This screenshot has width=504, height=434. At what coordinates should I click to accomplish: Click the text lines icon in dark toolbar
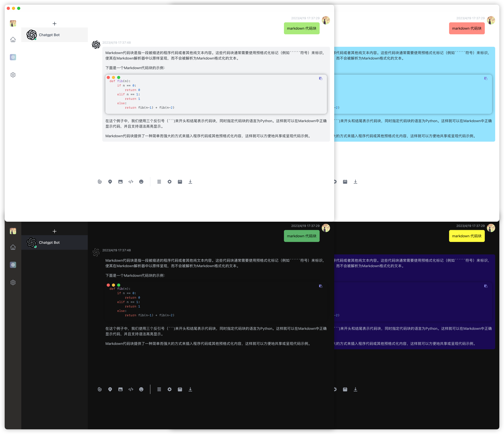(x=159, y=389)
